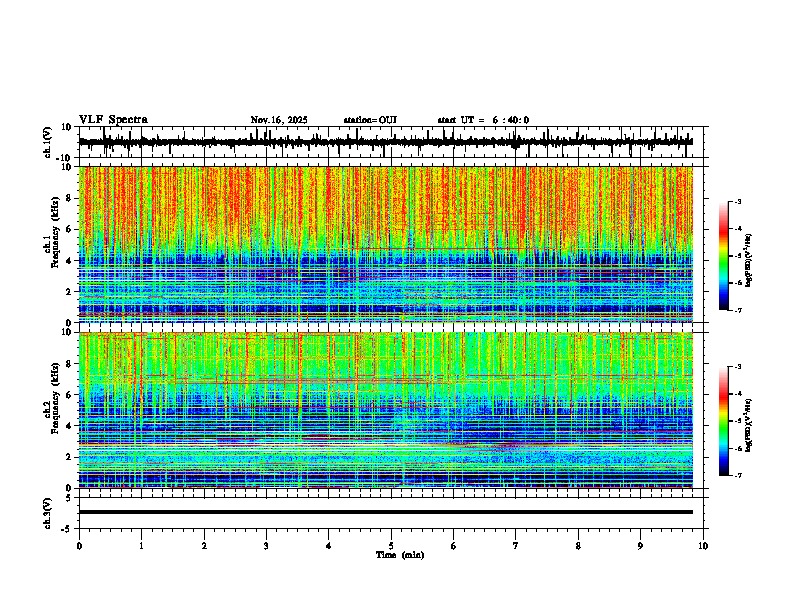
Task: Click the "VLF Spectra" plot title
Action: click(x=113, y=120)
